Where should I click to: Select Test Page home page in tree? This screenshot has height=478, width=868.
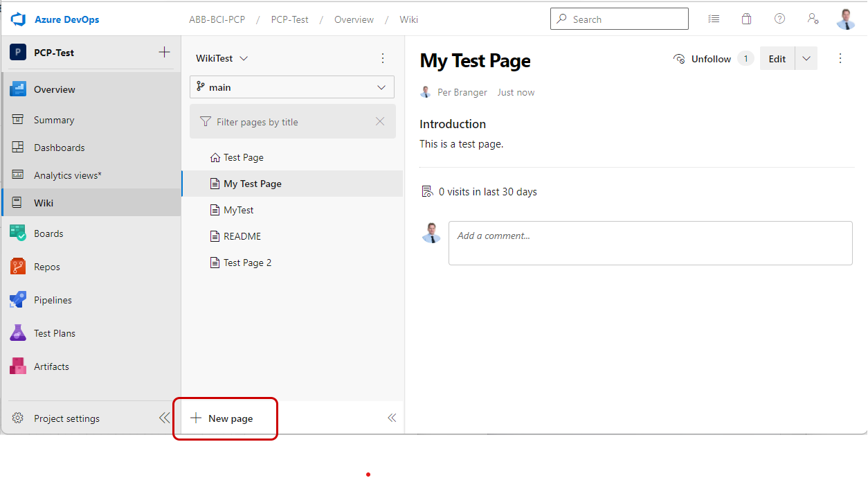click(x=292, y=157)
